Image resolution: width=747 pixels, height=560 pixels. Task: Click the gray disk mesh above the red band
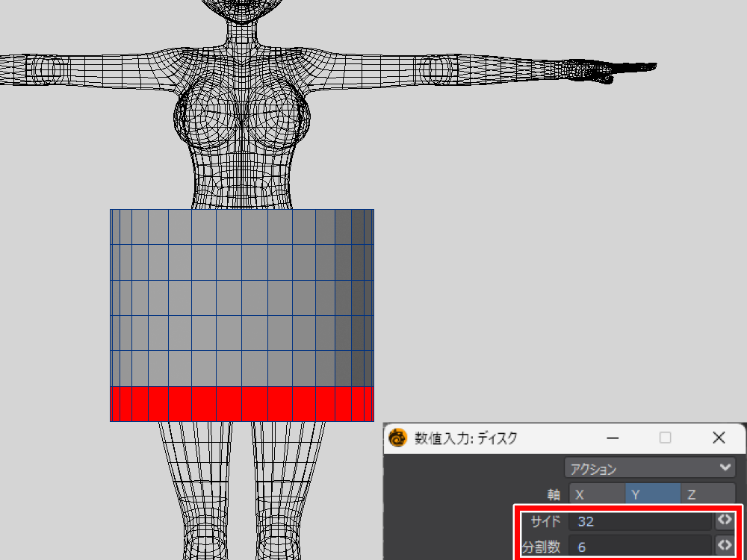coord(241,299)
